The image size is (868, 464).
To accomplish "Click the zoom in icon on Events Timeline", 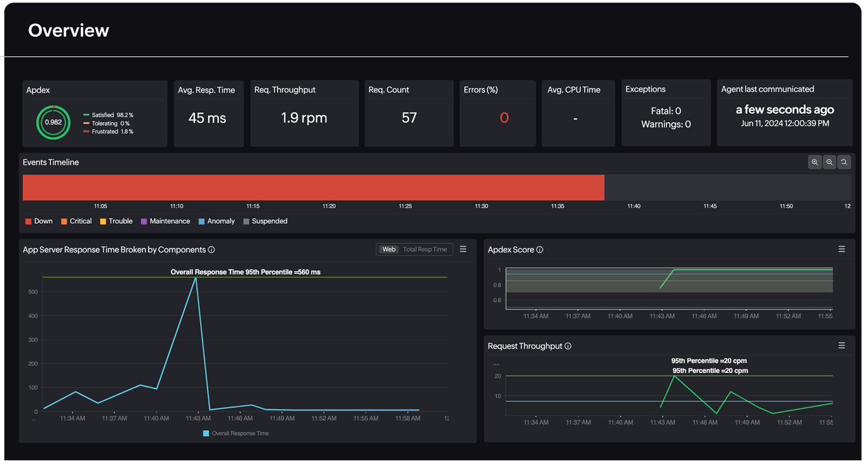I will click(815, 162).
